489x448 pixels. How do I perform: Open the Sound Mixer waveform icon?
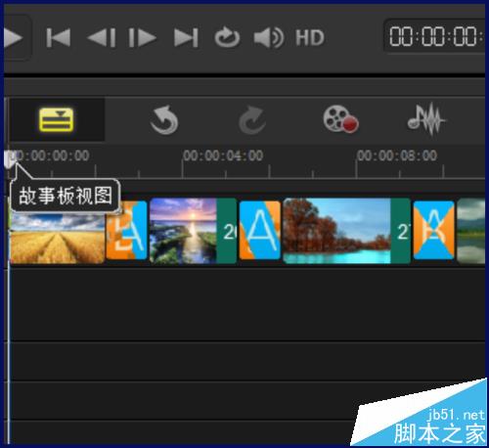pyautogui.click(x=426, y=119)
